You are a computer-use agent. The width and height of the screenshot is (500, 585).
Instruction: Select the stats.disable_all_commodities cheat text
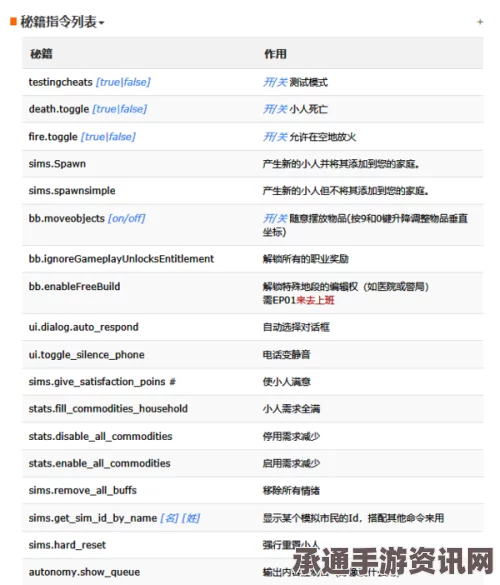pos(100,436)
